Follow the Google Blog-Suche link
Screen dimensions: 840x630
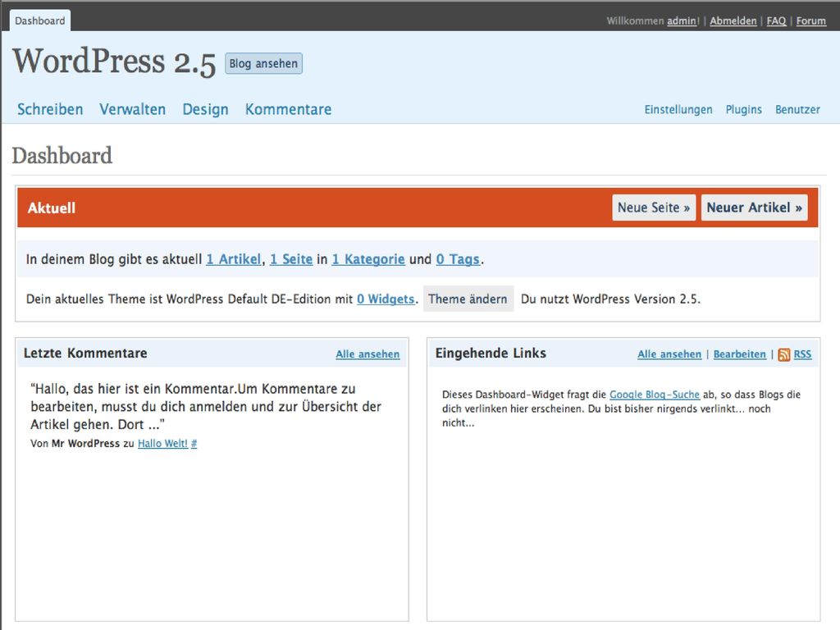click(655, 395)
